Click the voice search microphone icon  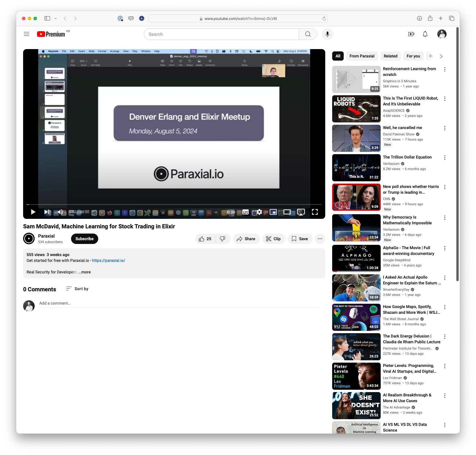click(327, 34)
